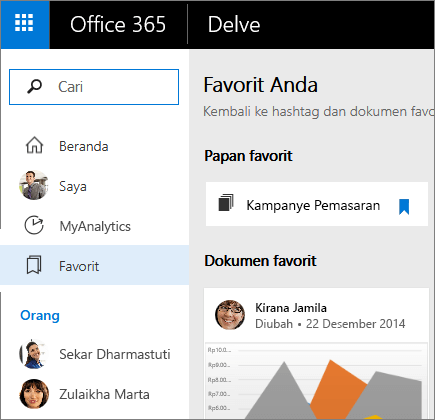Click the magnifying glass search icon

(x=34, y=87)
